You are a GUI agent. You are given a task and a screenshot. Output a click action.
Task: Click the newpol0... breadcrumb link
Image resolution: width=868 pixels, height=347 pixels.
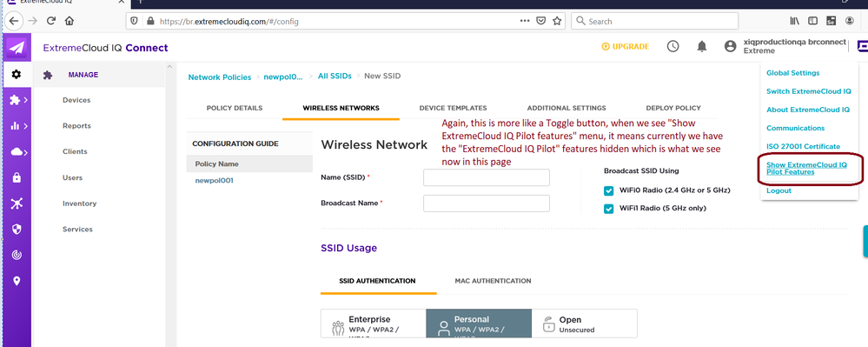click(283, 77)
